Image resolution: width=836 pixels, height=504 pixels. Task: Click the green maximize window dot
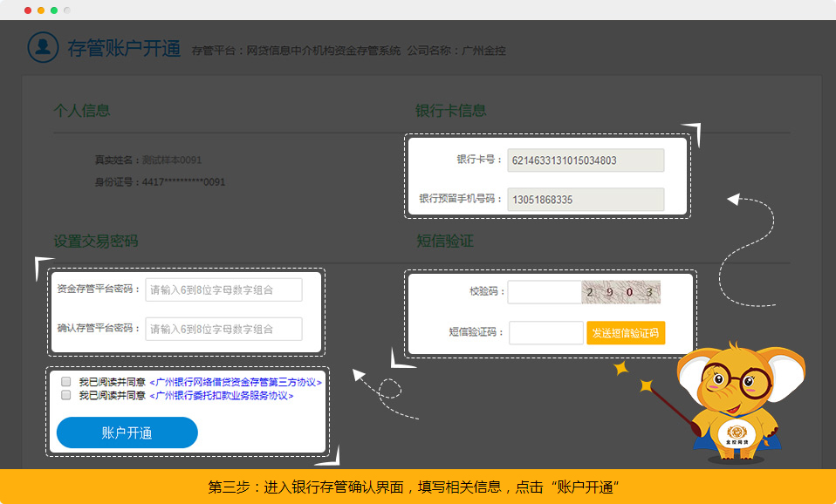[x=54, y=10]
